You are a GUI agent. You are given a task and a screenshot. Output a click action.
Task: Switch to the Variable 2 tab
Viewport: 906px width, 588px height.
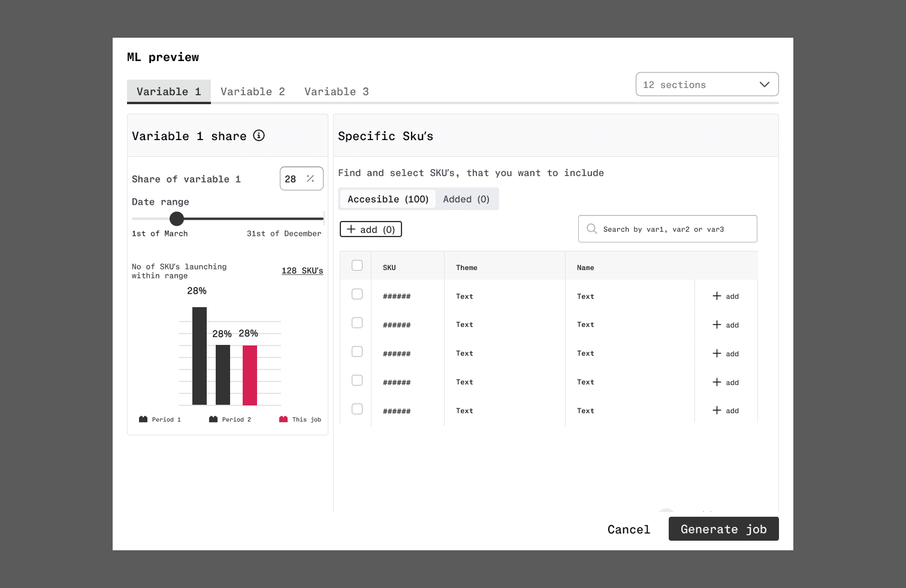click(252, 92)
